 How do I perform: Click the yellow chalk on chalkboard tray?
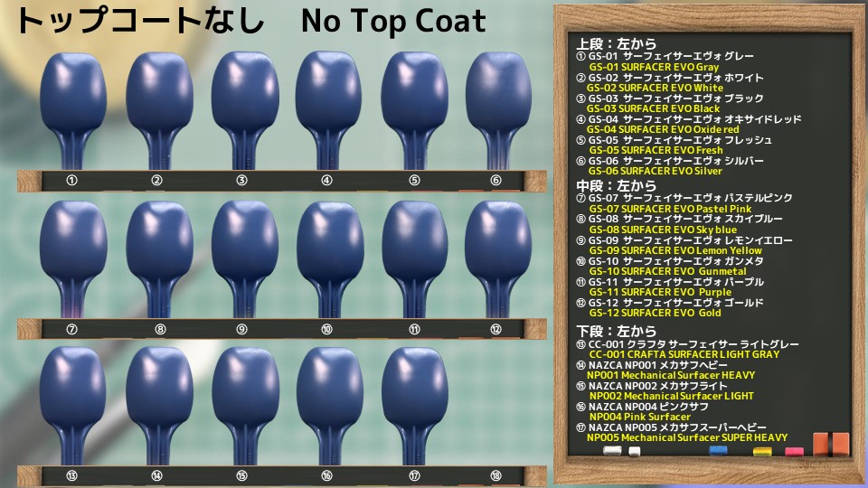coord(762,452)
